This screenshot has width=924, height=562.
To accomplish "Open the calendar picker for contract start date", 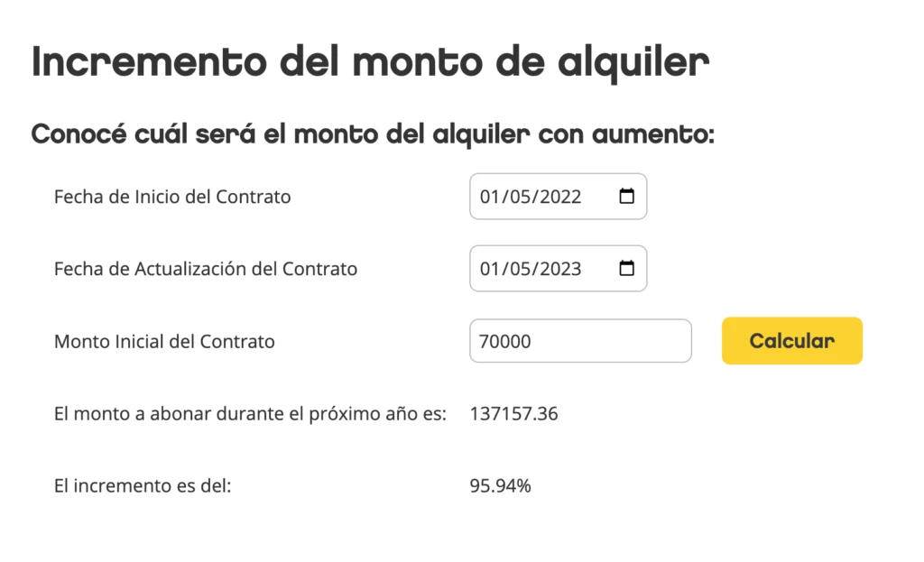I will click(x=626, y=196).
